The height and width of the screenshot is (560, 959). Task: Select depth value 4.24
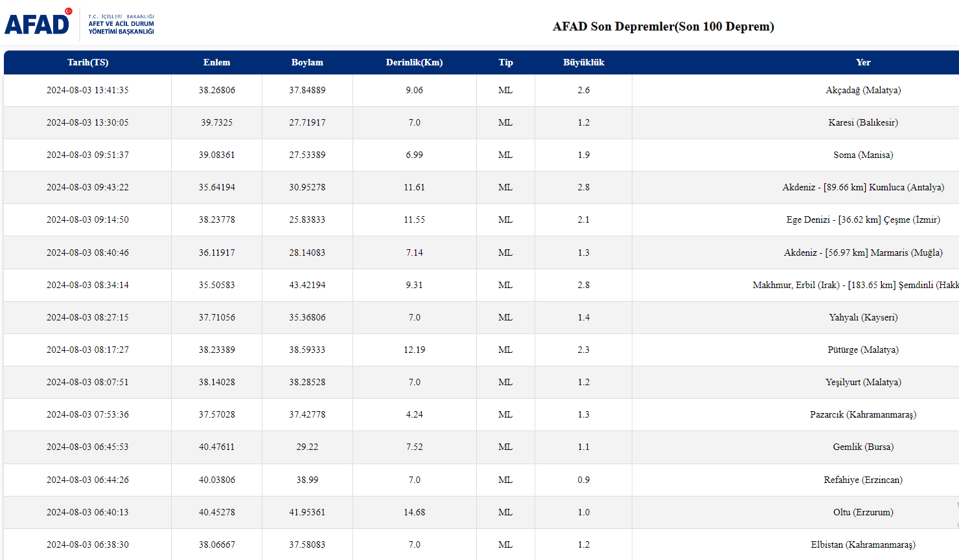[x=414, y=414]
